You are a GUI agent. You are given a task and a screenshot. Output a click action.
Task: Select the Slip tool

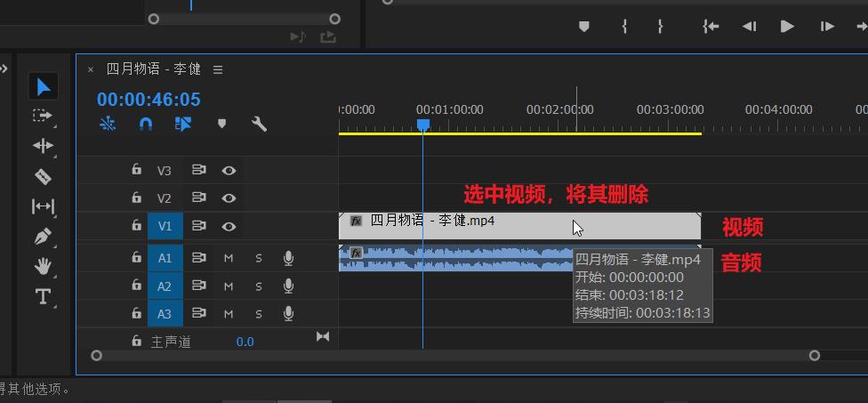coord(43,206)
